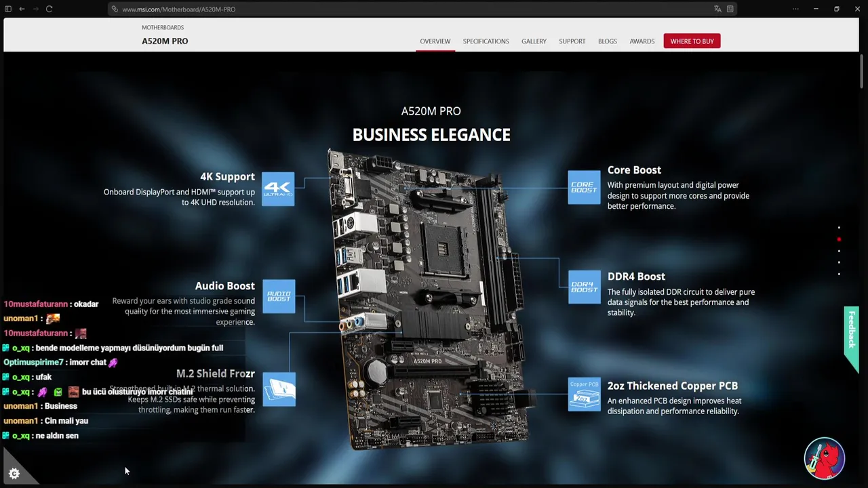The image size is (868, 488).
Task: Click the Audio Boost heading
Action: tap(225, 286)
